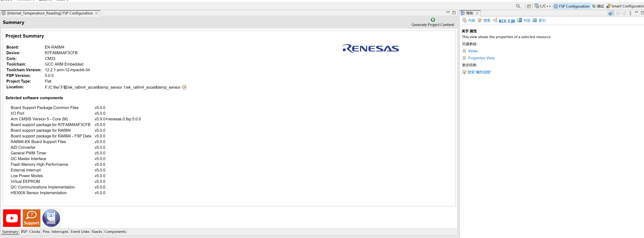Close the FSP Configuration editor tab
644x238 pixels.
pyautogui.click(x=96, y=13)
